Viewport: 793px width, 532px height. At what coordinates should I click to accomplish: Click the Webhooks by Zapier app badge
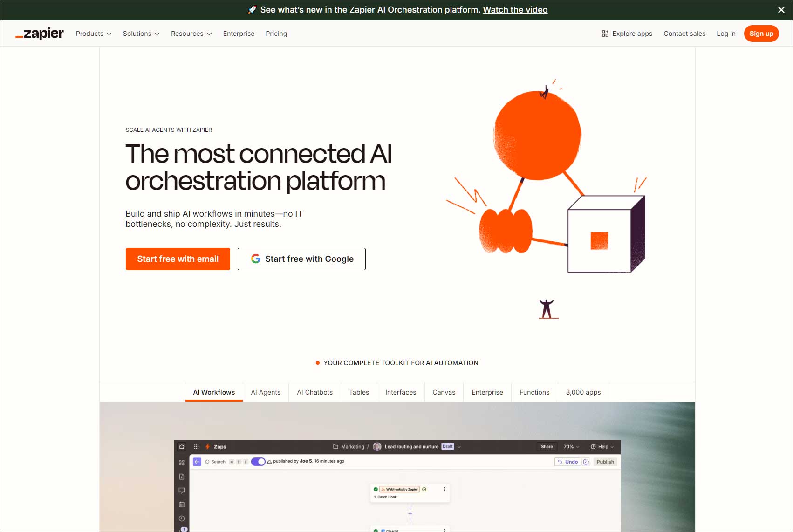click(x=400, y=489)
